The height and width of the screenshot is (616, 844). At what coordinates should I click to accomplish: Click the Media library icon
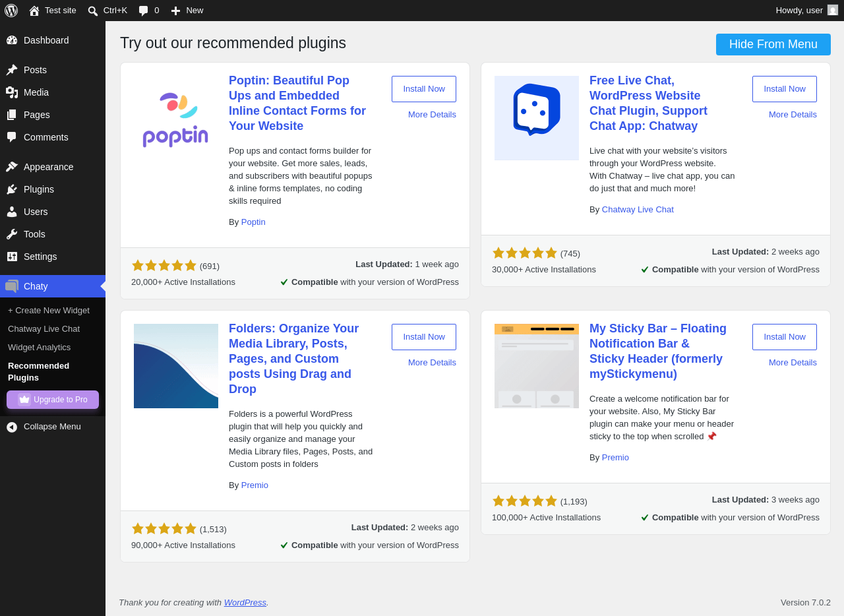[12, 92]
